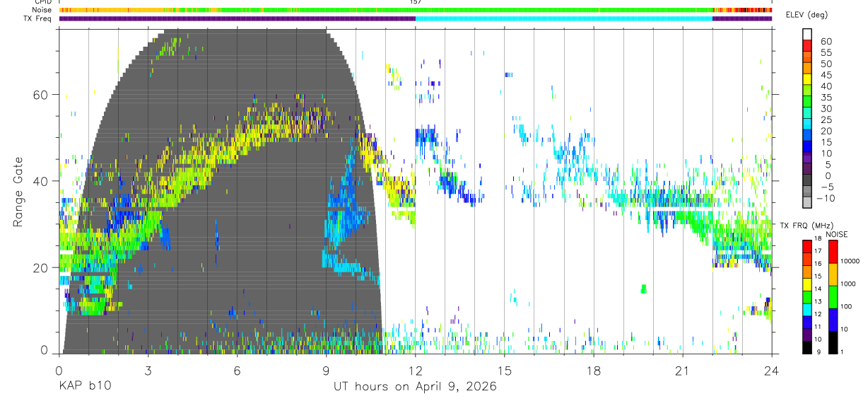Image resolution: width=868 pixels, height=401 pixels.
Task: Pick the blue swatch between 15 and 20 on ELEV colorbar
Action: tap(808, 136)
